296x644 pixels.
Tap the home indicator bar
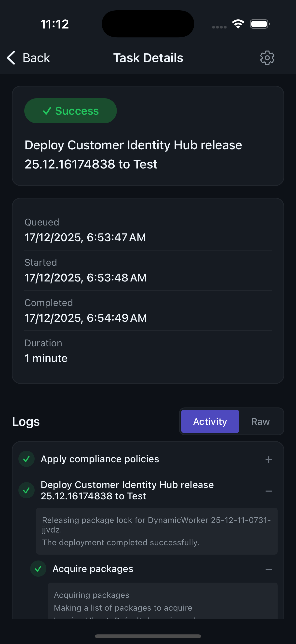point(148,635)
